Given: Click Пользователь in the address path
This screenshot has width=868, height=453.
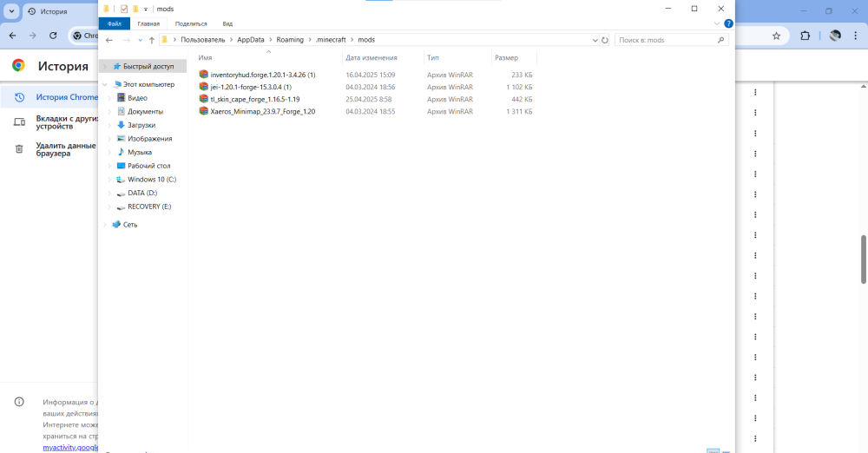Looking at the screenshot, I should coord(202,40).
